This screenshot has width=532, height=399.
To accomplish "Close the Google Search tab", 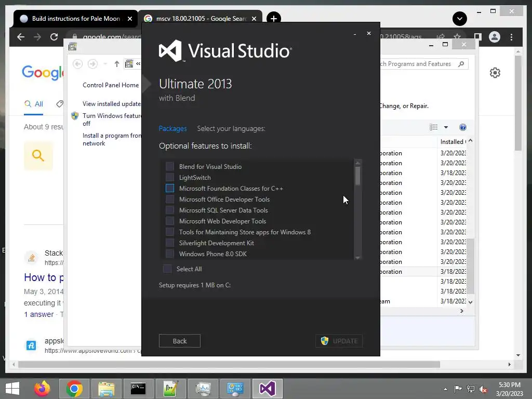I will 254,19.
